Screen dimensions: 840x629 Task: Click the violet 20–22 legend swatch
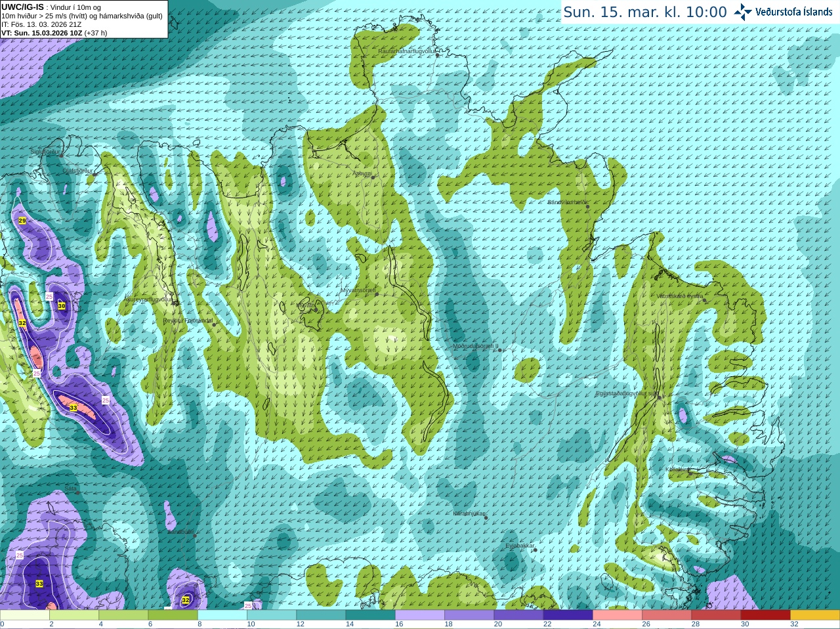pos(518,615)
